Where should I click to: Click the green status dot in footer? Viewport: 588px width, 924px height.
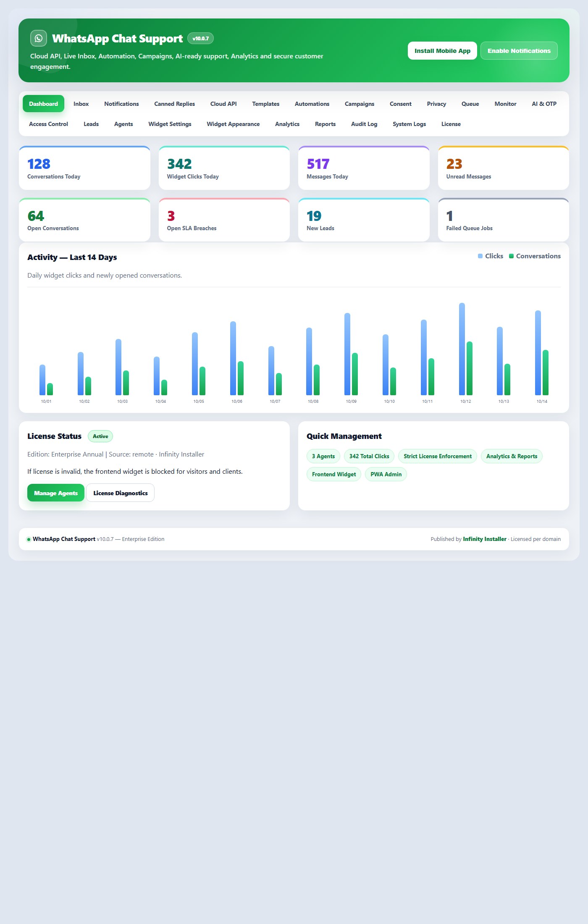pos(29,539)
